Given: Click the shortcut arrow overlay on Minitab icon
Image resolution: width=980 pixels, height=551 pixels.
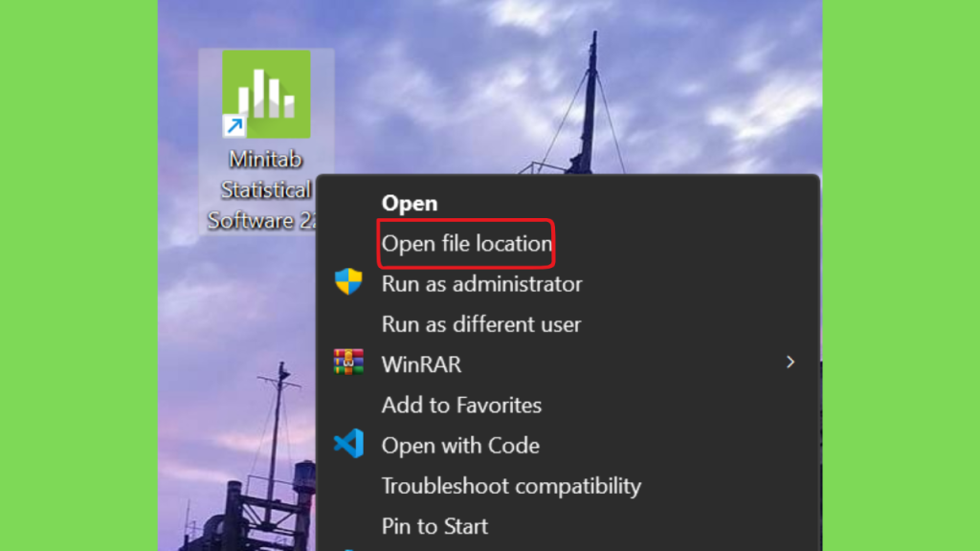Looking at the screenshot, I should click(234, 126).
